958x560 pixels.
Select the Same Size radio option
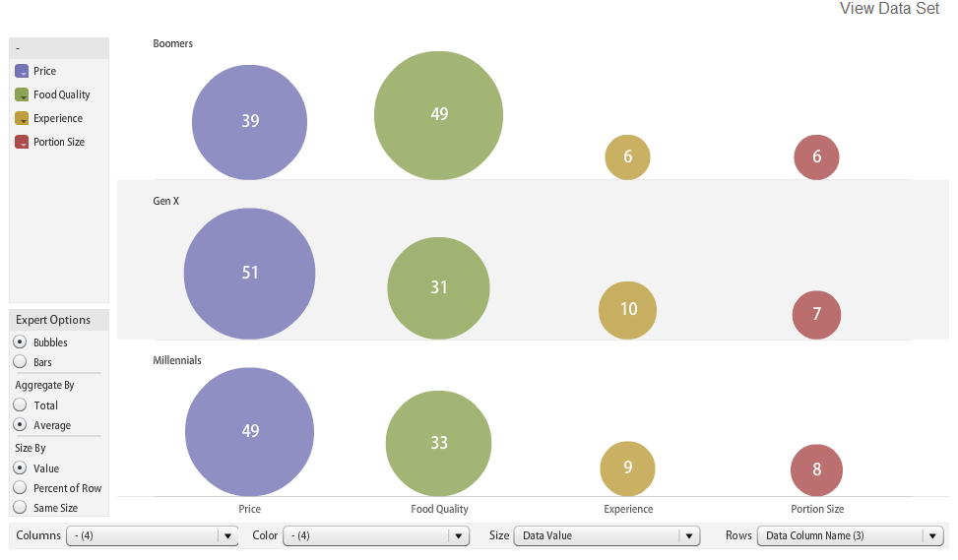pos(20,507)
